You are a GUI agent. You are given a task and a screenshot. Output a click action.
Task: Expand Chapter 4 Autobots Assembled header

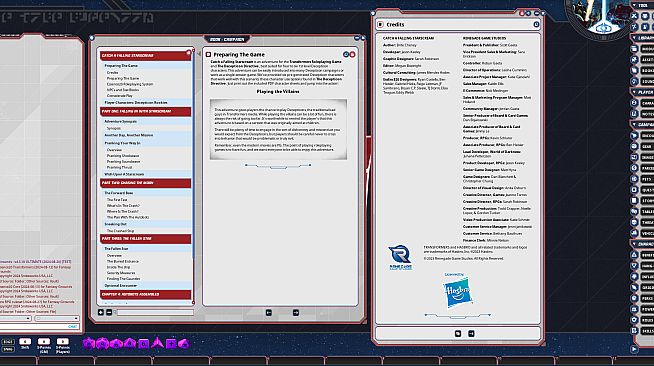[x=145, y=294]
